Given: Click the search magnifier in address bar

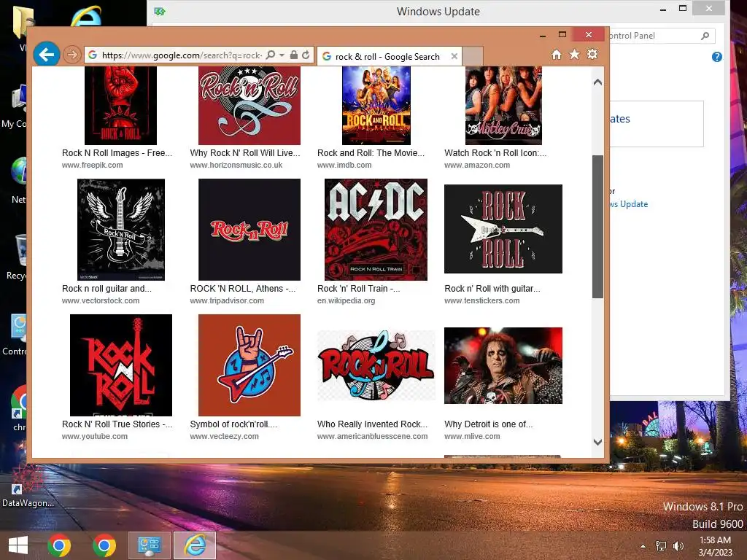Looking at the screenshot, I should pyautogui.click(x=271, y=55).
